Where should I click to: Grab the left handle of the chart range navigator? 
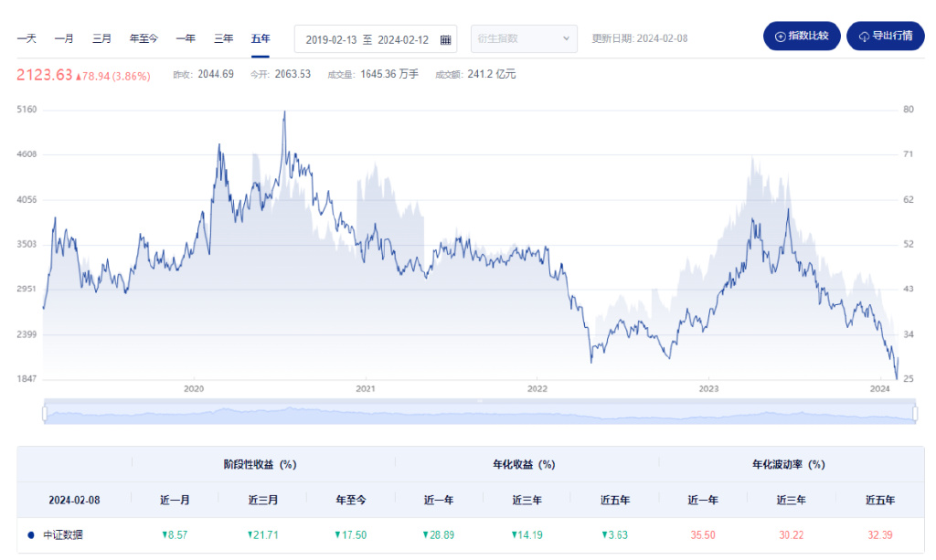pos(44,414)
